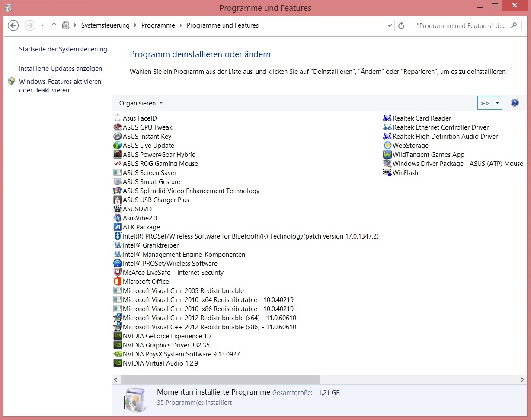
Task: Click the ASUS ROG Gaming Mouse icon
Action: point(118,163)
